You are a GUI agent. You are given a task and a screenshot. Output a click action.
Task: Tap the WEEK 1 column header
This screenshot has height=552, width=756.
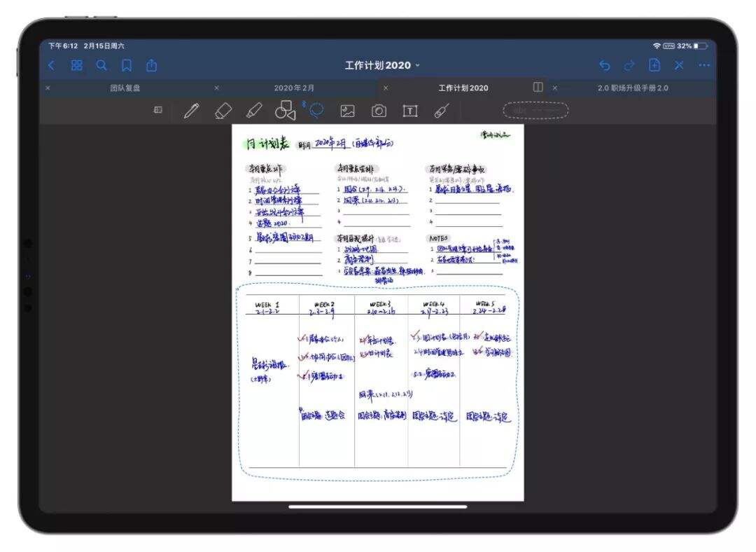267,305
